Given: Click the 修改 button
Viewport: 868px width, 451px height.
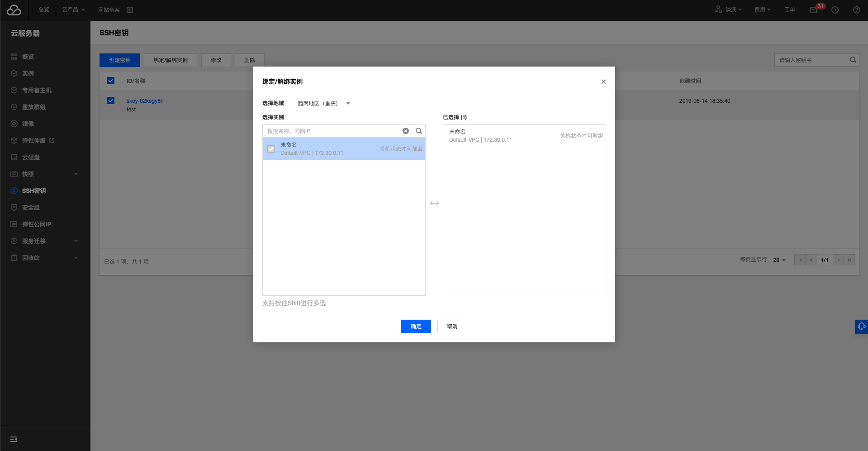Looking at the screenshot, I should pos(216,60).
